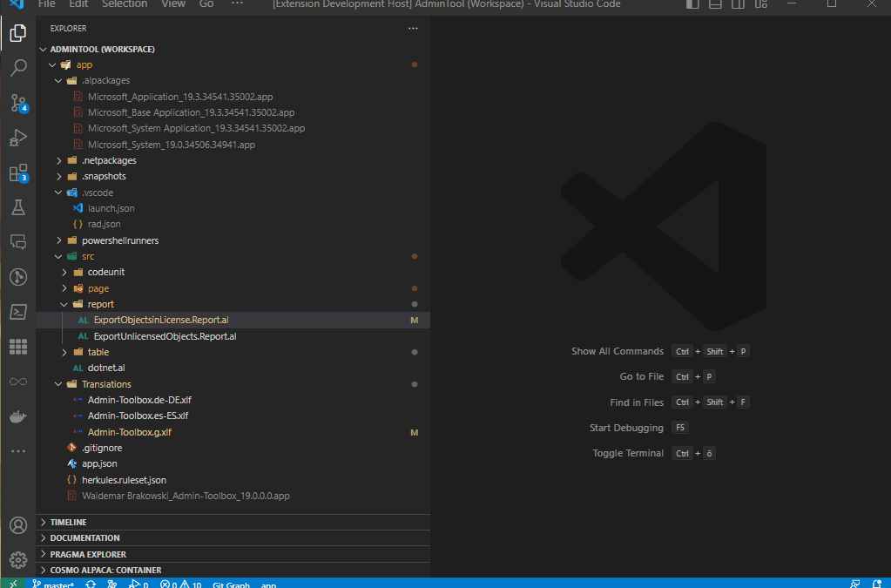Open the Testing flask icon
The height and width of the screenshot is (588, 891).
tap(18, 207)
